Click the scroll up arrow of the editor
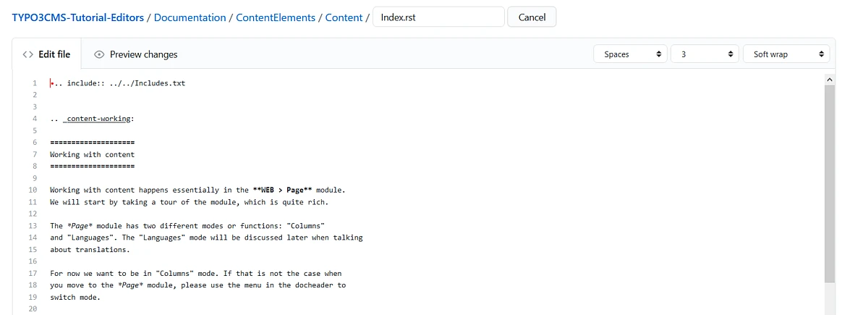This screenshot has height=315, width=868. click(x=829, y=78)
